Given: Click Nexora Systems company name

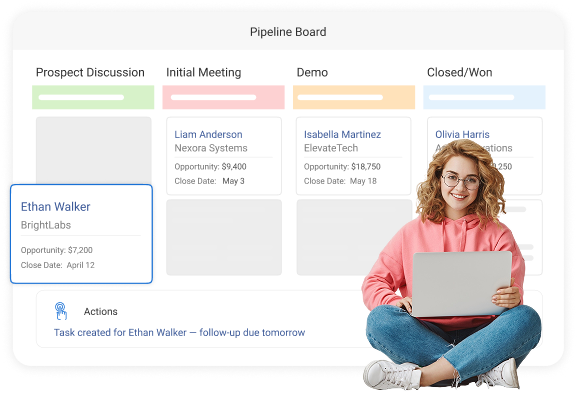Looking at the screenshot, I should pos(211,148).
